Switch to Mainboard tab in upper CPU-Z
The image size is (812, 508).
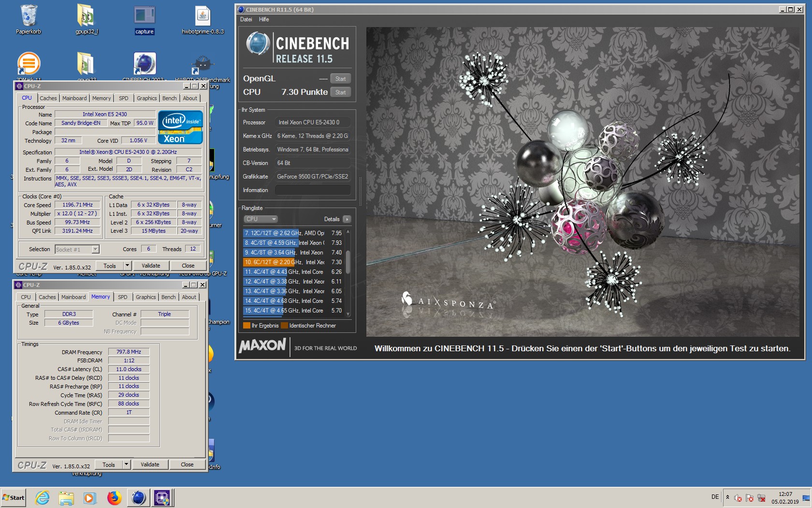[x=74, y=98]
